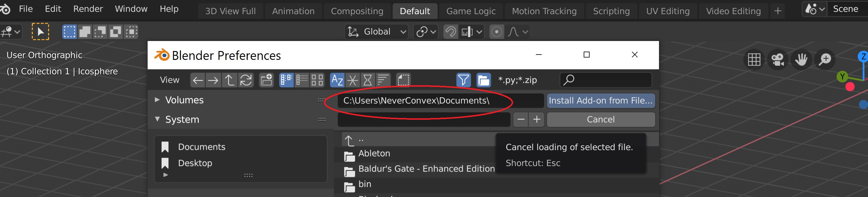Click the Scene name field
868x197 pixels.
pyautogui.click(x=847, y=9)
